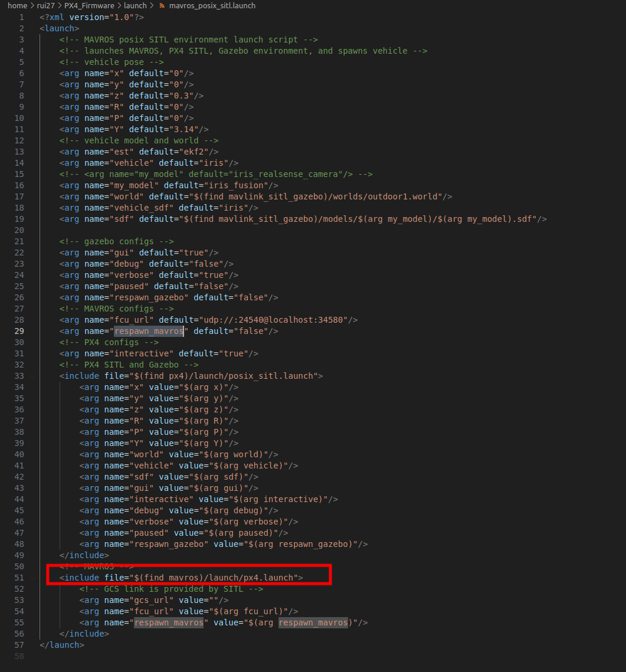Click the "ekf2" default value
Screen dimensions: 626x672
tap(196, 152)
